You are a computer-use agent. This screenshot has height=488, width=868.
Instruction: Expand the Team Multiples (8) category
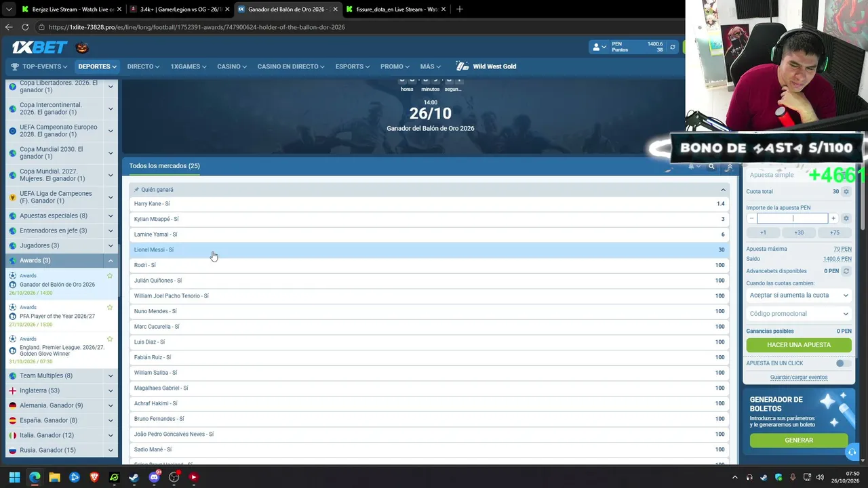tap(111, 375)
